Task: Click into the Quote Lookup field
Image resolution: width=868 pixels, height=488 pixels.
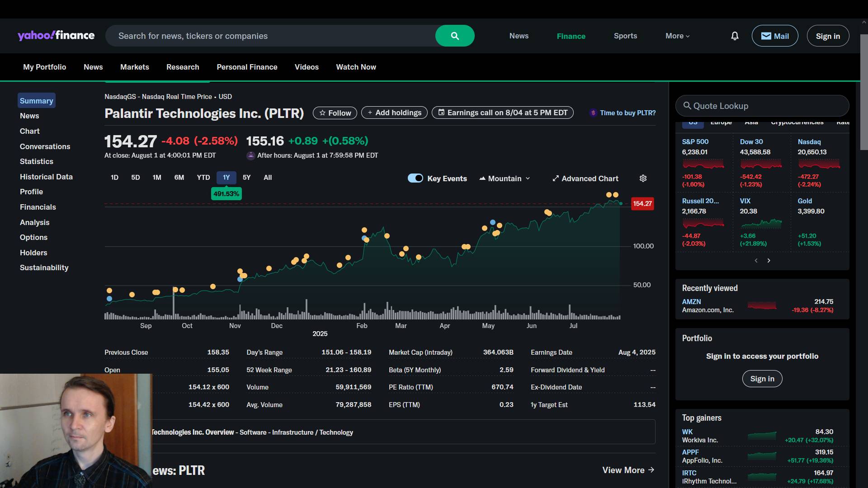Action: (x=762, y=106)
